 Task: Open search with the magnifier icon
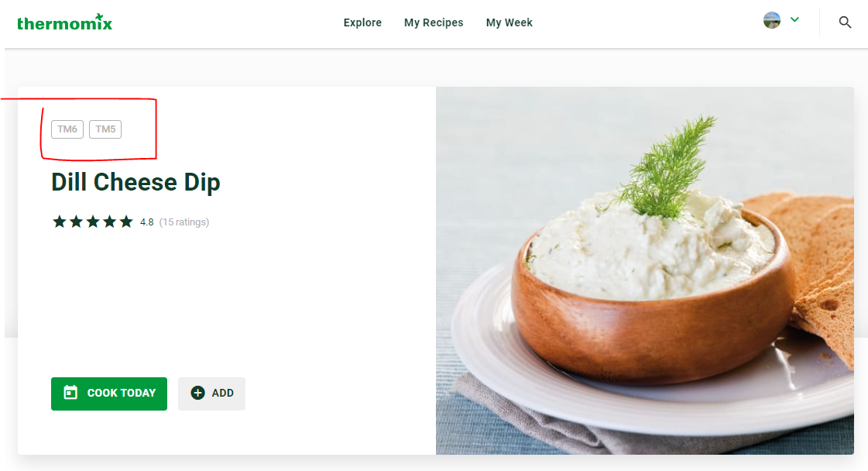(x=845, y=22)
